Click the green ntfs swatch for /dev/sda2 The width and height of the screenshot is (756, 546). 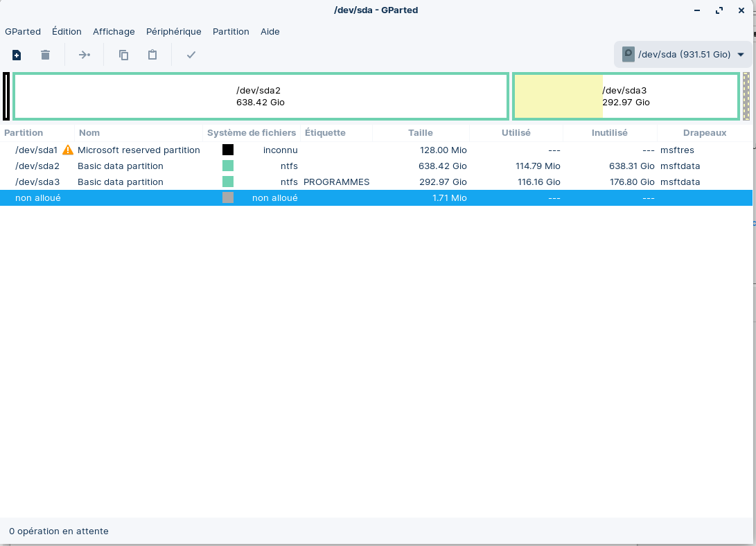(x=228, y=166)
